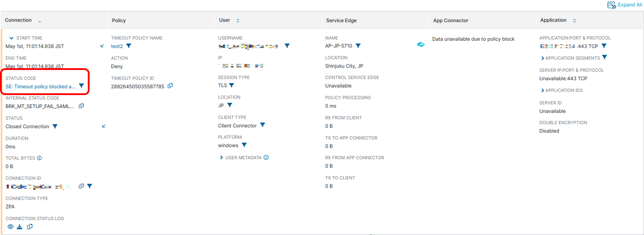This screenshot has width=644, height=235.
Task: Click the Zscaler cloud icon in Service Edge
Action: click(x=421, y=45)
